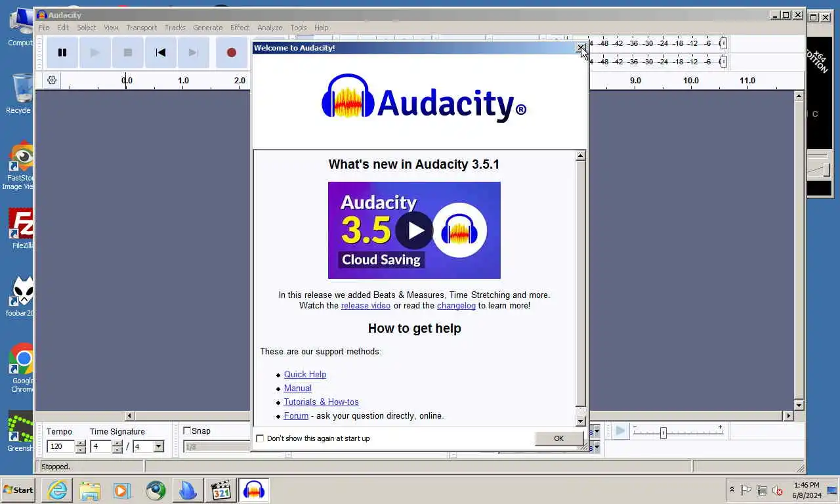Open the View menu

point(111,28)
